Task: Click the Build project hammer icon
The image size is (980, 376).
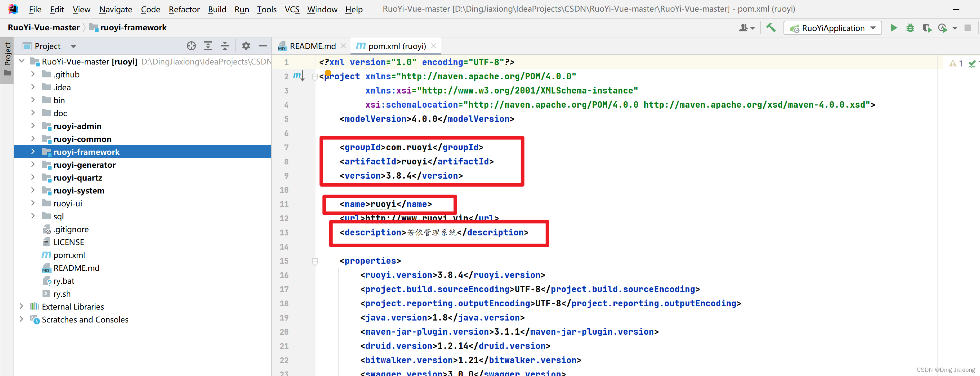Action: pyautogui.click(x=771, y=28)
